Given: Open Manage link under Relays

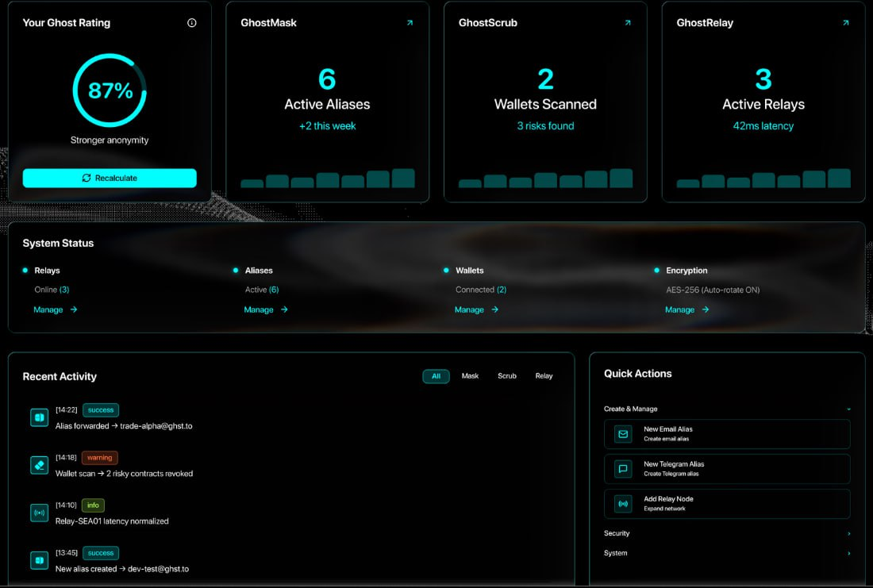Looking at the screenshot, I should (55, 310).
